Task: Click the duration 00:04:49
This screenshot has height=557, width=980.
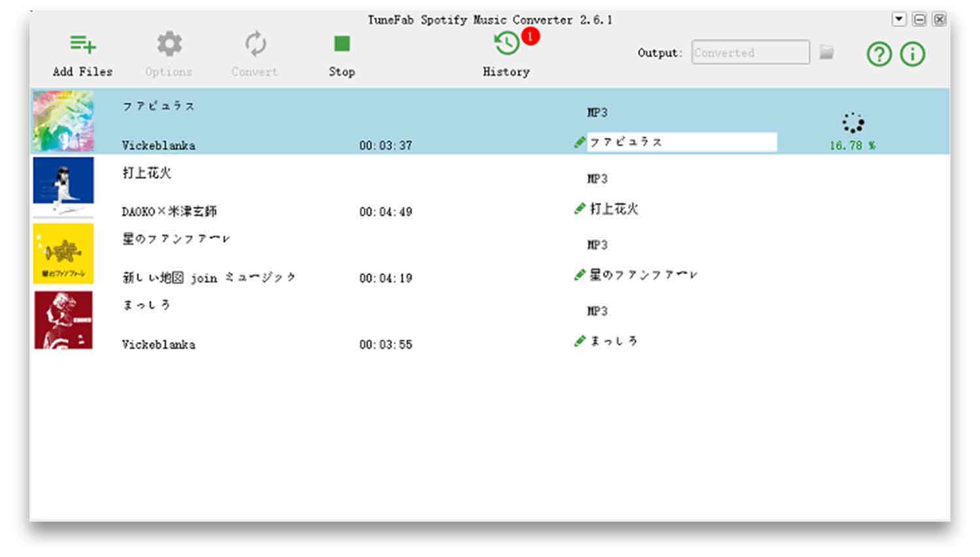Action: click(385, 212)
